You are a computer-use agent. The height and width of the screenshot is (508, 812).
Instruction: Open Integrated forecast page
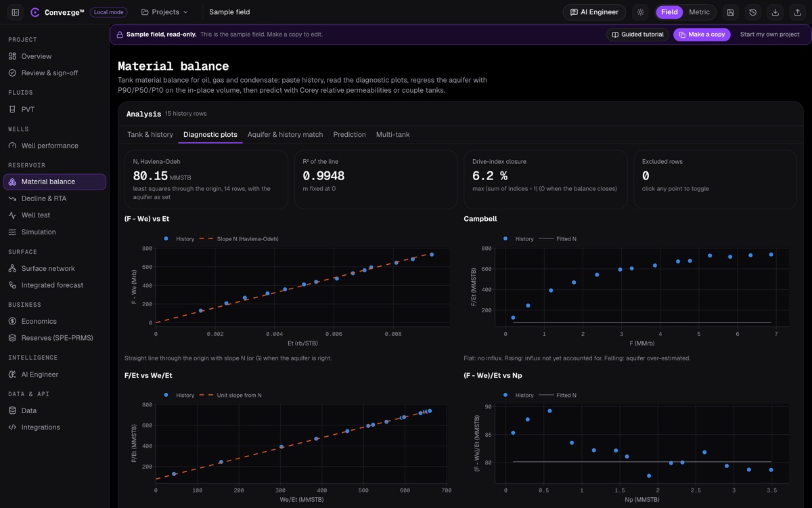click(55, 285)
